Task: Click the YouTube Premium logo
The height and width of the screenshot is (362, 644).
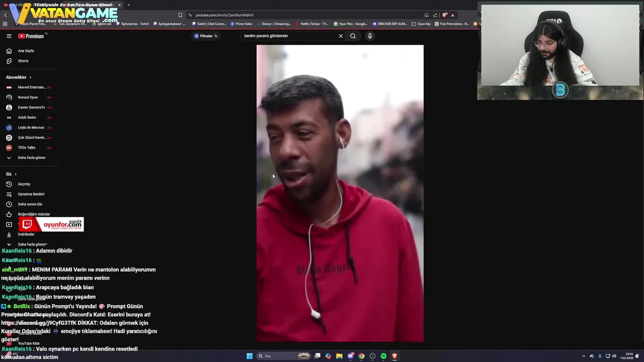Action: pyautogui.click(x=32, y=36)
